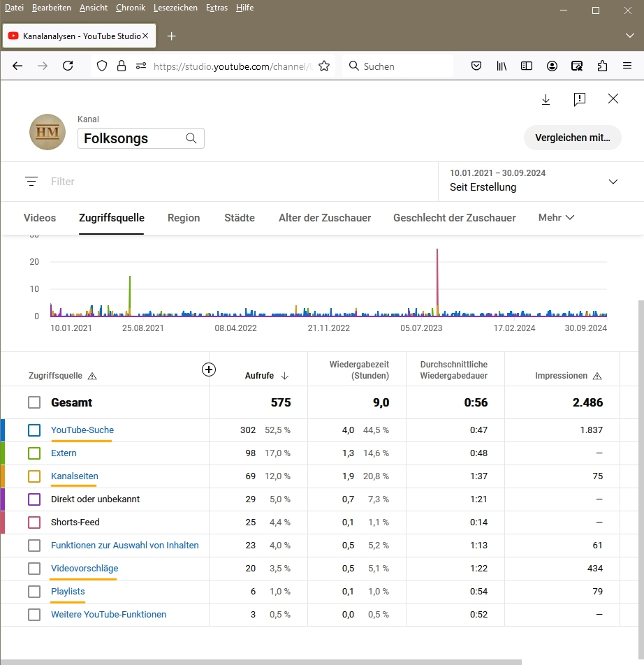Toggle Funktionen zur Auswahl von Inhalten checkbox

(34, 546)
